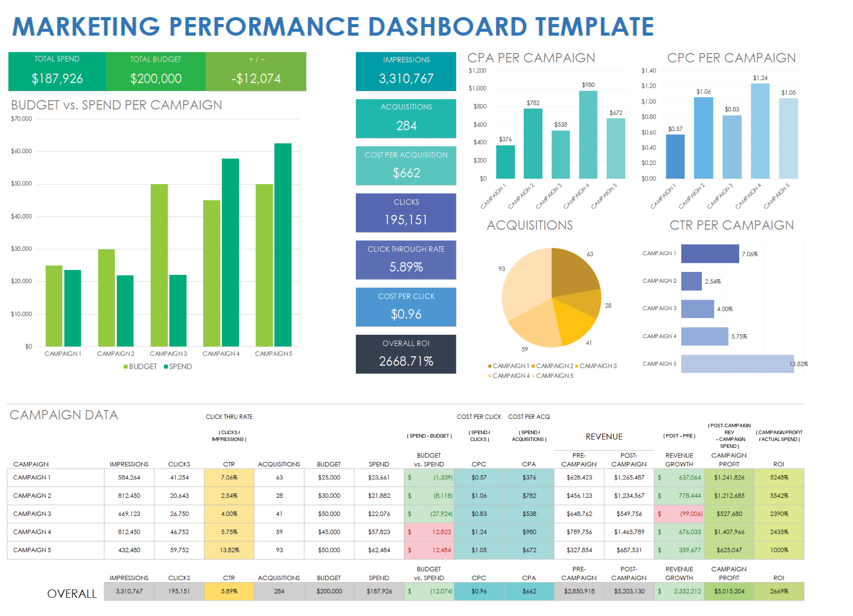
Task: Select the ROI cell '1000%'
Action: [x=779, y=550]
